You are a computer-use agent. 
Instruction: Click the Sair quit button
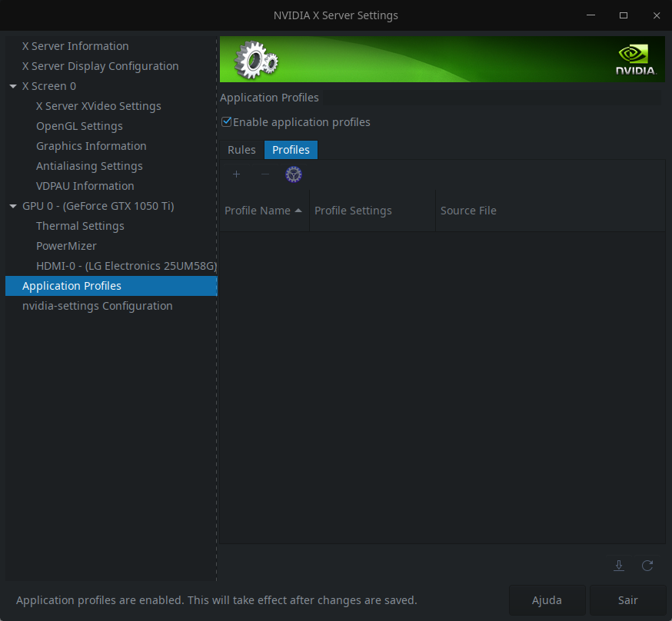click(628, 600)
